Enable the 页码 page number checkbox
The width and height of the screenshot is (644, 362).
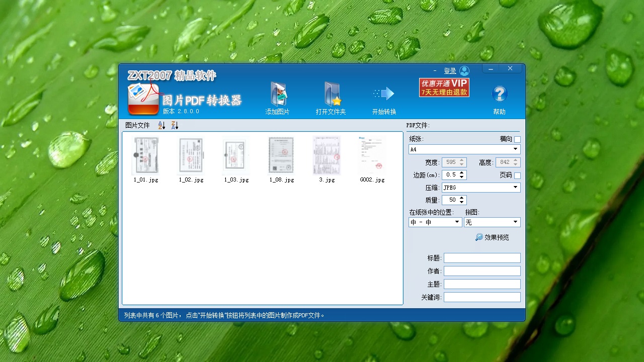[x=517, y=174]
